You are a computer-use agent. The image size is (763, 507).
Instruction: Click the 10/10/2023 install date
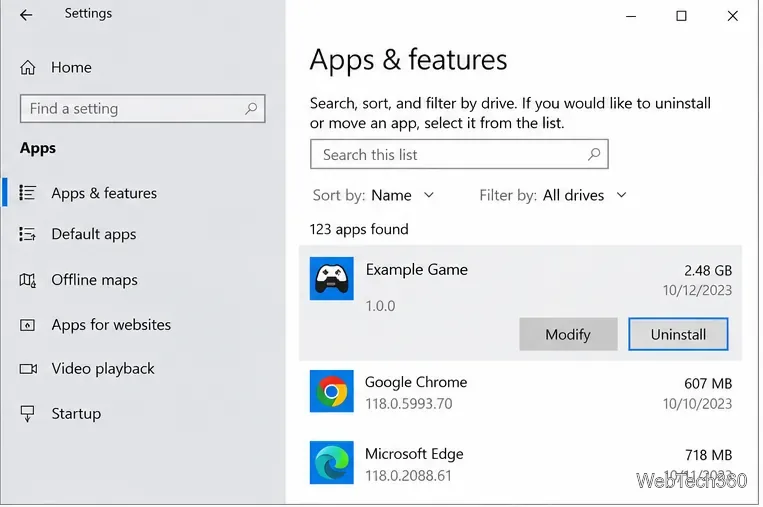(x=697, y=404)
